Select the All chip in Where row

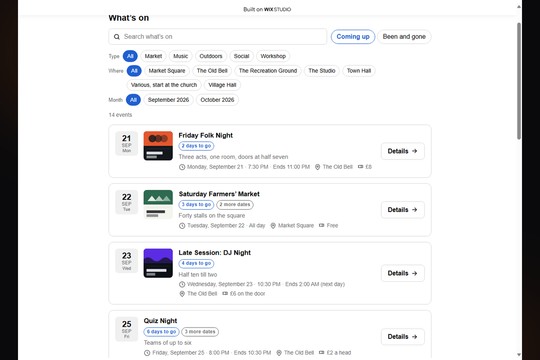coord(134,71)
